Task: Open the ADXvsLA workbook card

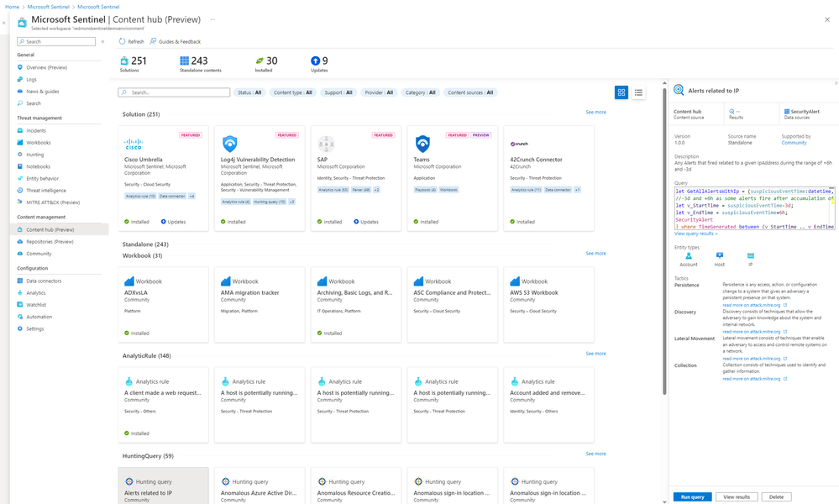Action: tap(163, 304)
